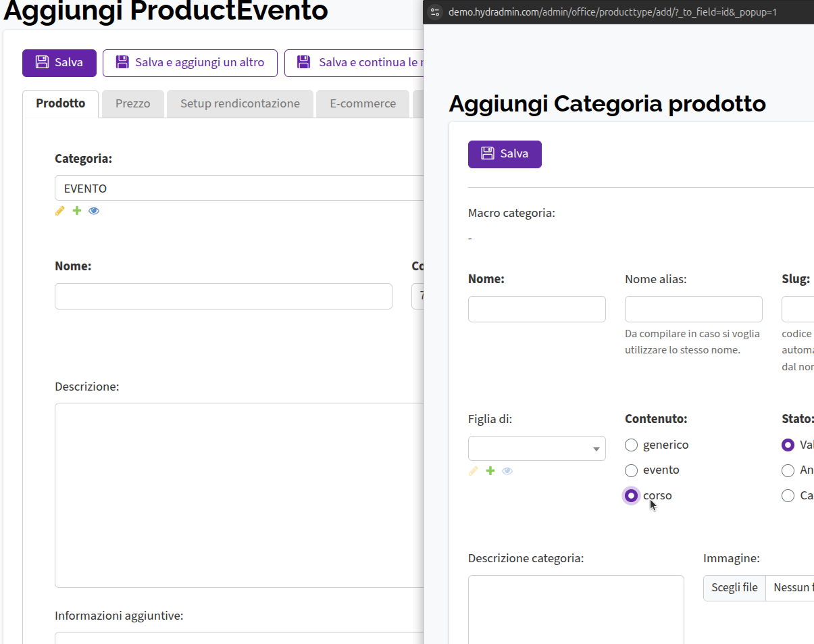The width and height of the screenshot is (814, 644).
Task: Switch to the E-commerce tab
Action: [x=363, y=103]
